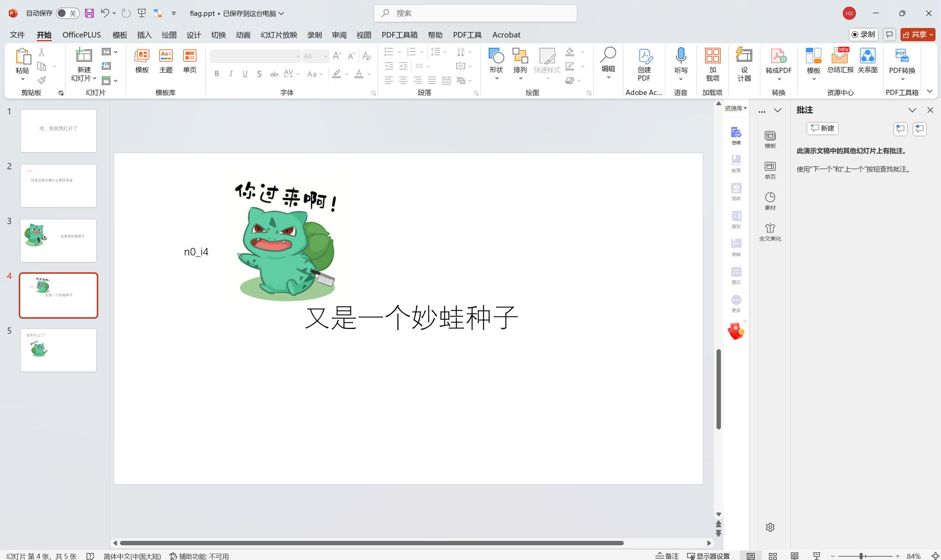
Task: Open the side panel settings gear
Action: tap(770, 527)
